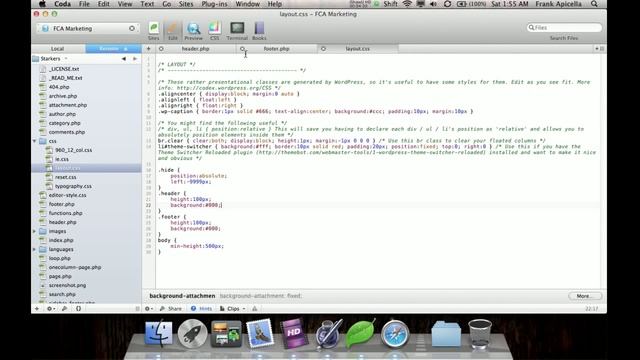Open sidebar gear action menu

coord(50,309)
